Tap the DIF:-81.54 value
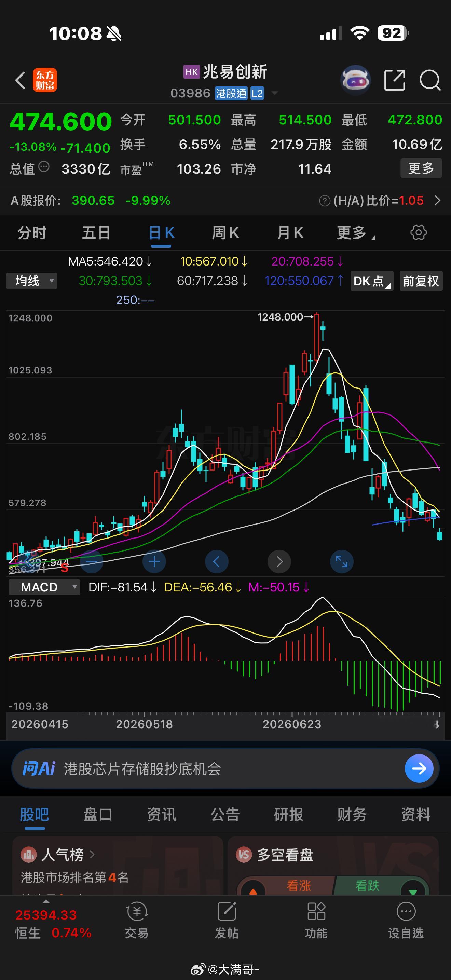The width and height of the screenshot is (451, 980). (122, 587)
